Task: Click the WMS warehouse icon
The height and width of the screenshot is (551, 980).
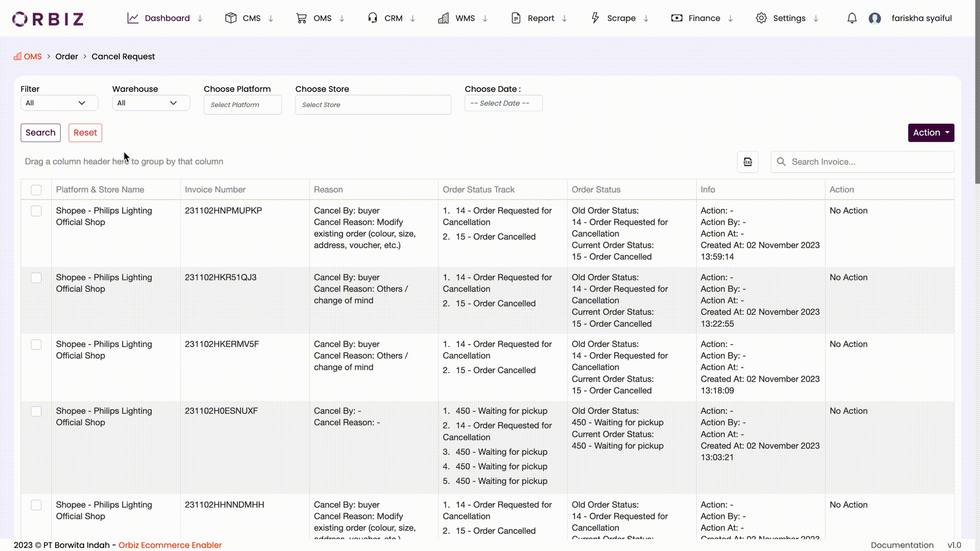Action: click(444, 18)
